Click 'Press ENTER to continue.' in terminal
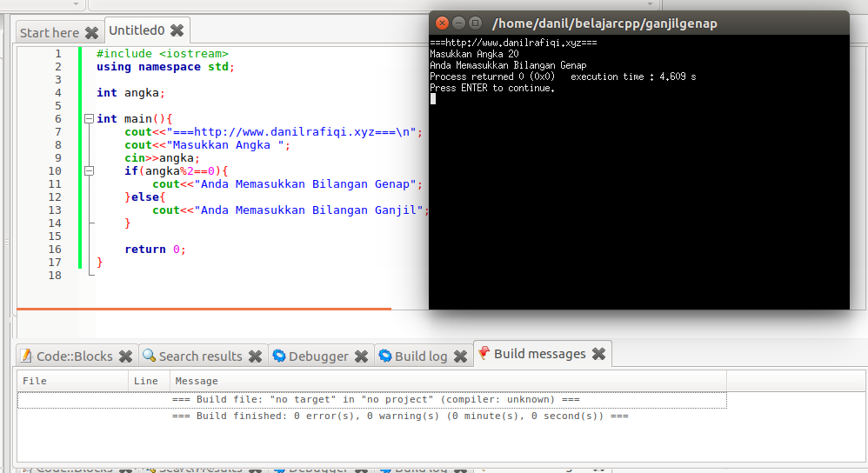This screenshot has width=868, height=473. point(492,88)
